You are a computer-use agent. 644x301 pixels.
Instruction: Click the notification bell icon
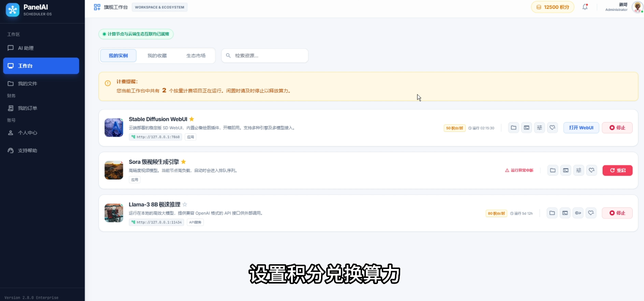click(x=585, y=7)
